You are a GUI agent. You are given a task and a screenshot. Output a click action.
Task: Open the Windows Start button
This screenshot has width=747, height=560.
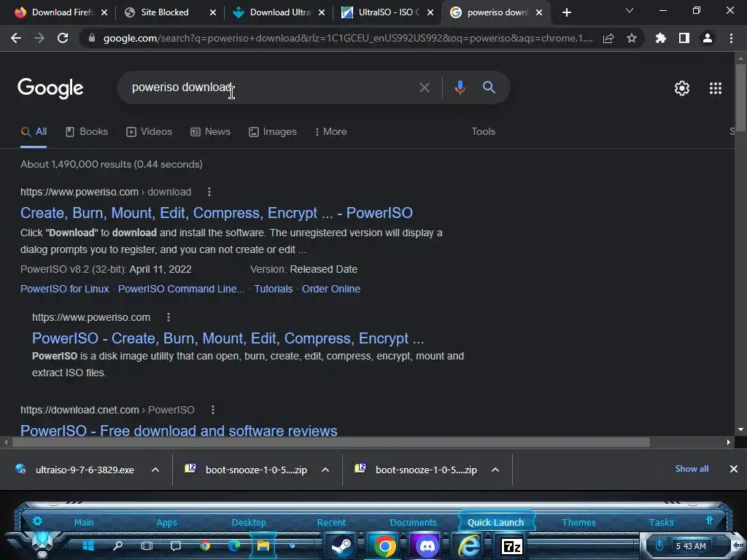tap(88, 545)
